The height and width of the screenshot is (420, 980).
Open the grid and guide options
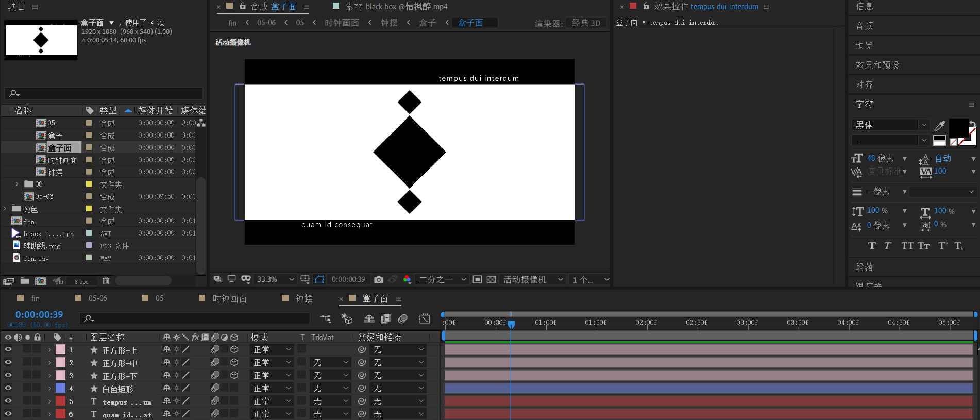(305, 279)
